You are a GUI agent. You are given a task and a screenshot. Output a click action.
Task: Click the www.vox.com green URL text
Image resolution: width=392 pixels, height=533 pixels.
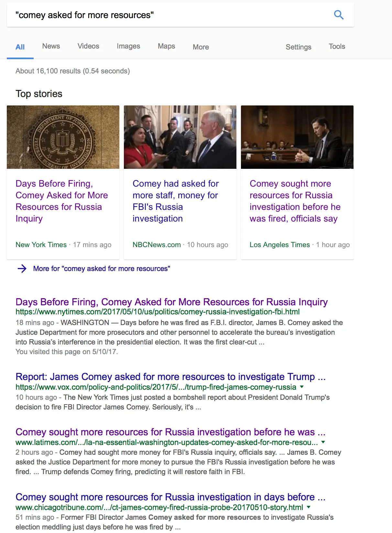156,387
